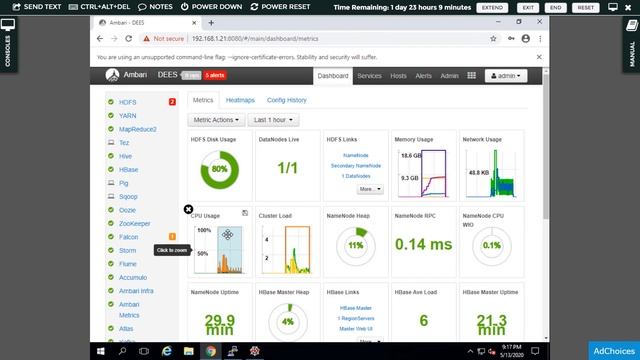Launch Internet Explorer from taskbar
The image size is (640, 360).
[x=167, y=351]
